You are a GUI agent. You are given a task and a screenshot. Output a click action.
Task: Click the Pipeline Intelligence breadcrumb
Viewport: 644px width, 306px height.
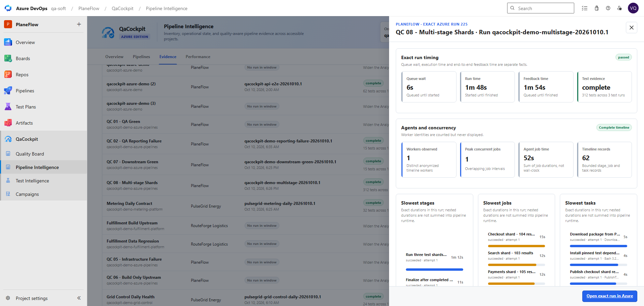pyautogui.click(x=167, y=8)
